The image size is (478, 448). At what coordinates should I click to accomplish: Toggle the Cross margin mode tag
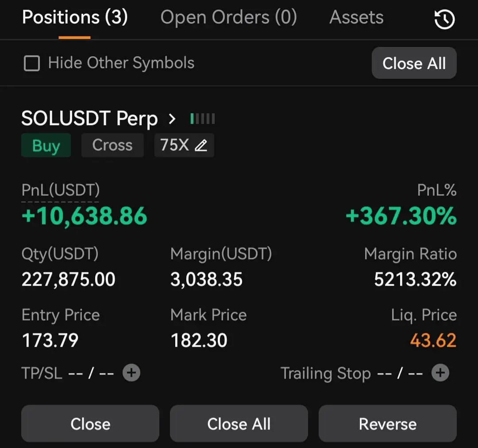[x=112, y=145]
